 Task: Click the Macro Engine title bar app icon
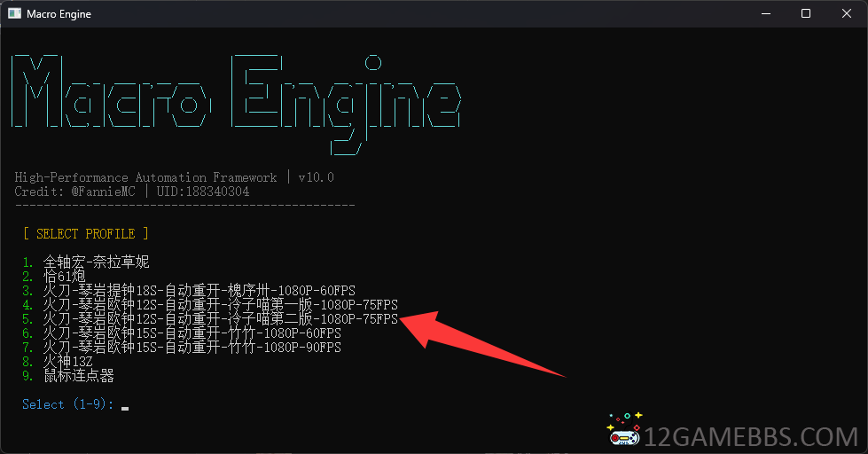click(14, 13)
